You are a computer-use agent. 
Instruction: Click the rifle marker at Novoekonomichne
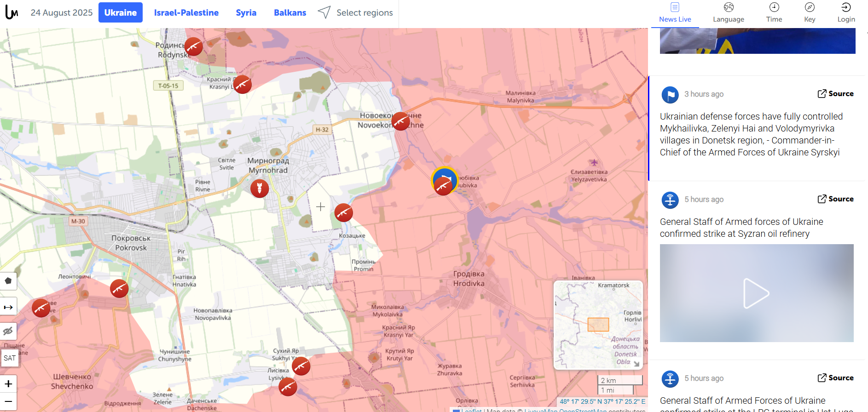[x=401, y=121]
